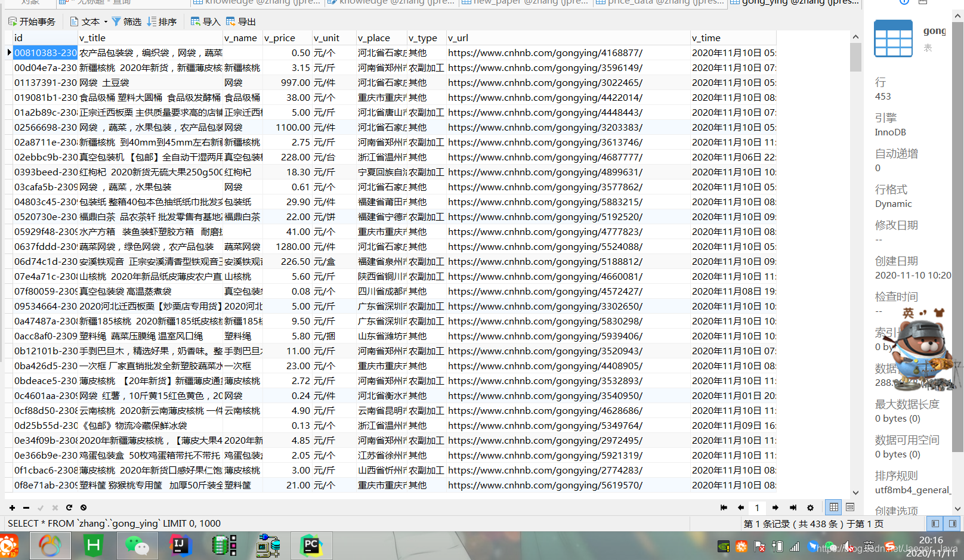Switch to form view
Screen dimensions: 964x560
click(x=850, y=508)
